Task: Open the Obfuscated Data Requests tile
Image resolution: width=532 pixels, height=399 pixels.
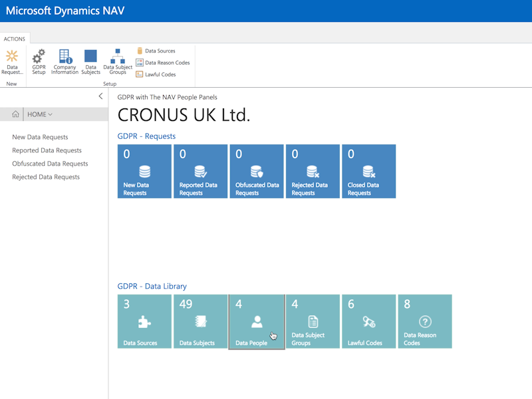Action: coord(257,172)
